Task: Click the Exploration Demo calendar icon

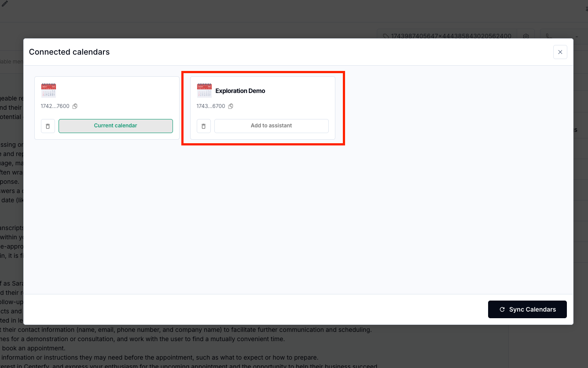Action: [204, 90]
